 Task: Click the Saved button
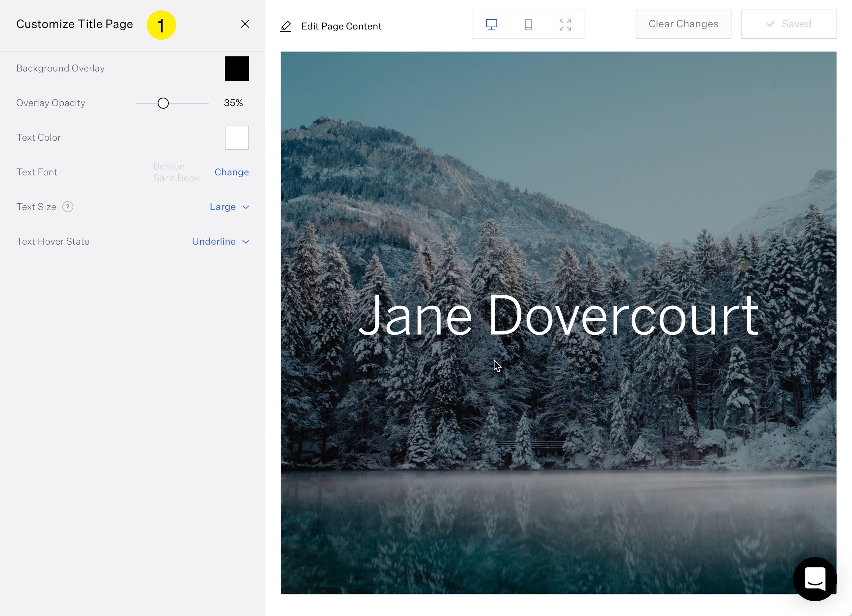click(x=789, y=24)
